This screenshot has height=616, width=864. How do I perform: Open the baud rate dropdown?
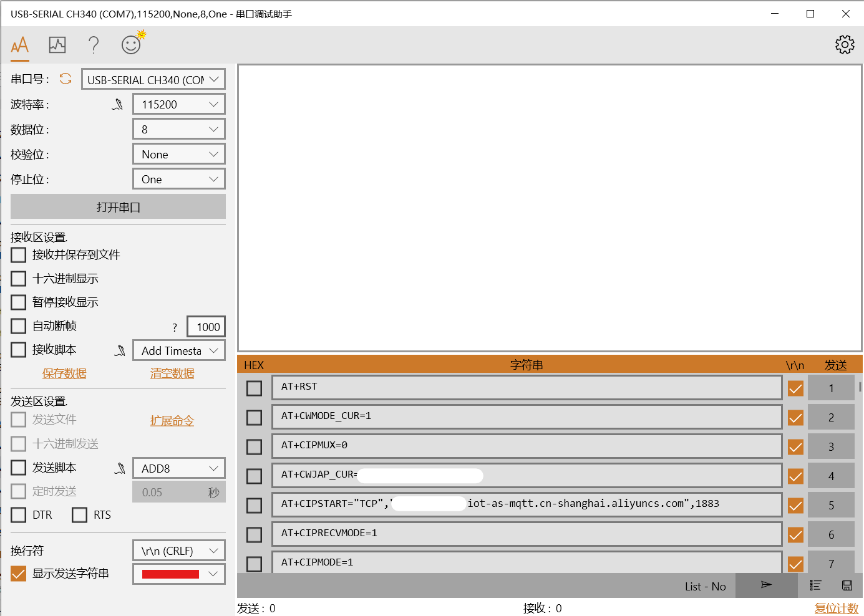click(178, 103)
